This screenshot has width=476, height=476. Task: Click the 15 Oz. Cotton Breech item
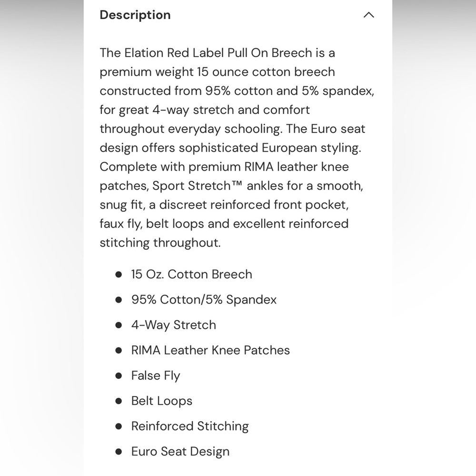[191, 274]
